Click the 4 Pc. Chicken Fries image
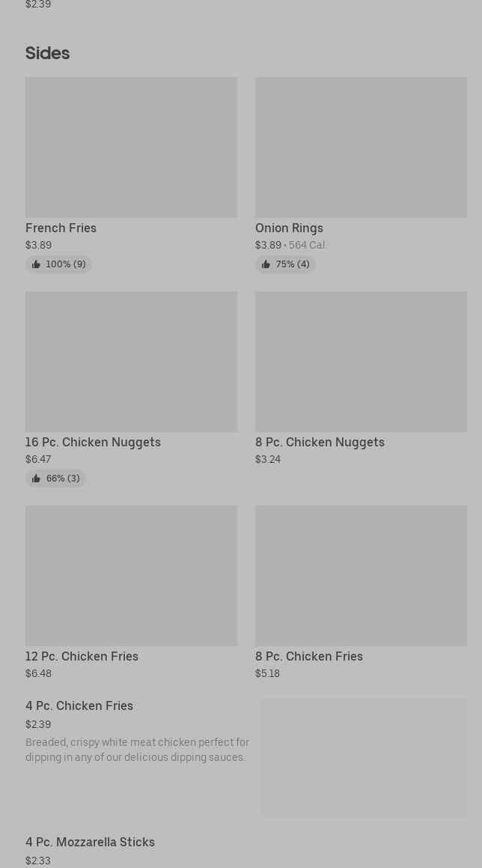This screenshot has width=482, height=868. point(364,757)
